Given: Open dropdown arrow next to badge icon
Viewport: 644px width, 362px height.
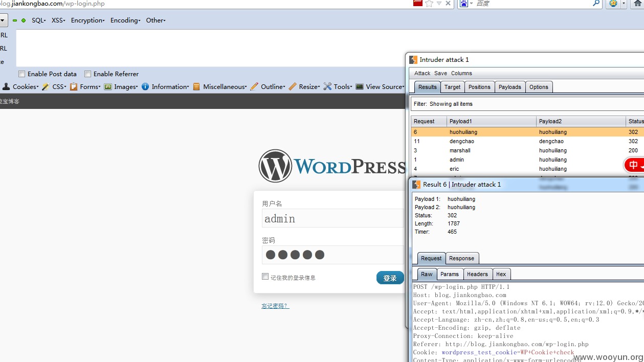Looking at the screenshot, I should pos(624,3).
